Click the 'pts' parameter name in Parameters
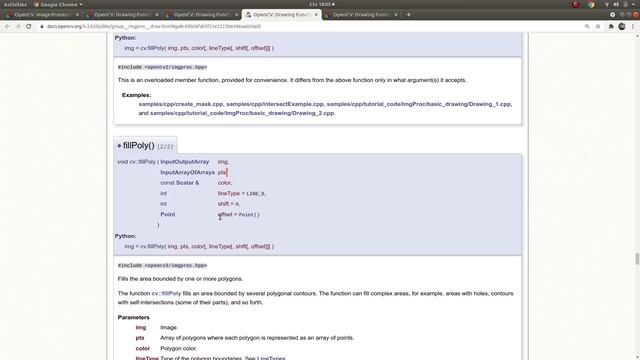The height and width of the screenshot is (360, 640). 140,338
